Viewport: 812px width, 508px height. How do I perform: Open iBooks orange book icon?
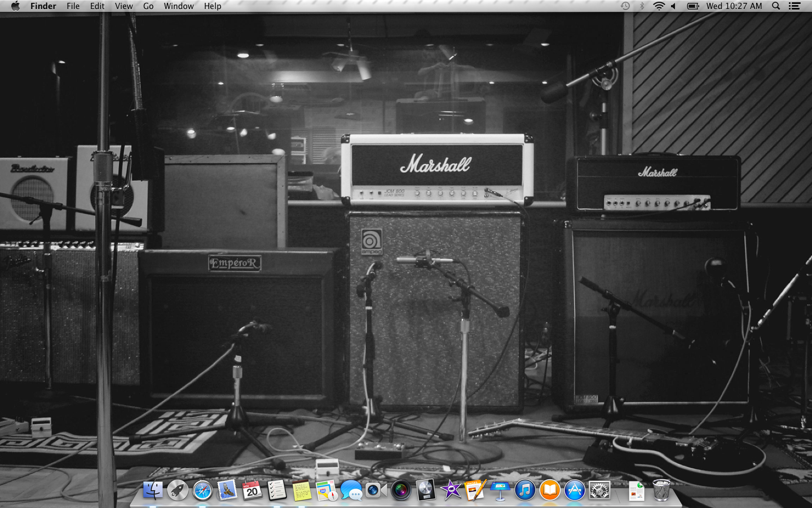(x=550, y=490)
